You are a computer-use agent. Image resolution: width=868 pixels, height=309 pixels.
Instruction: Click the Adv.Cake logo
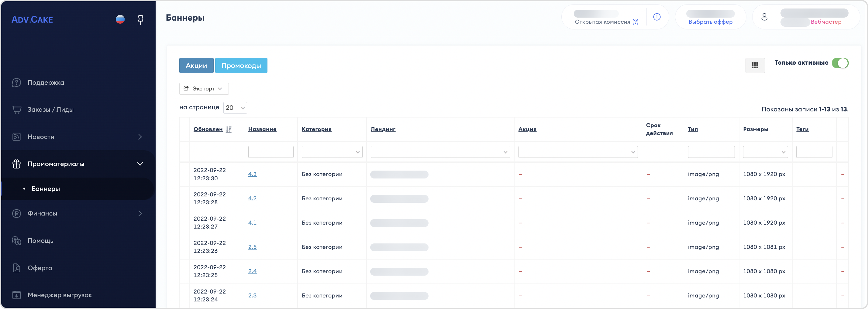tap(32, 19)
